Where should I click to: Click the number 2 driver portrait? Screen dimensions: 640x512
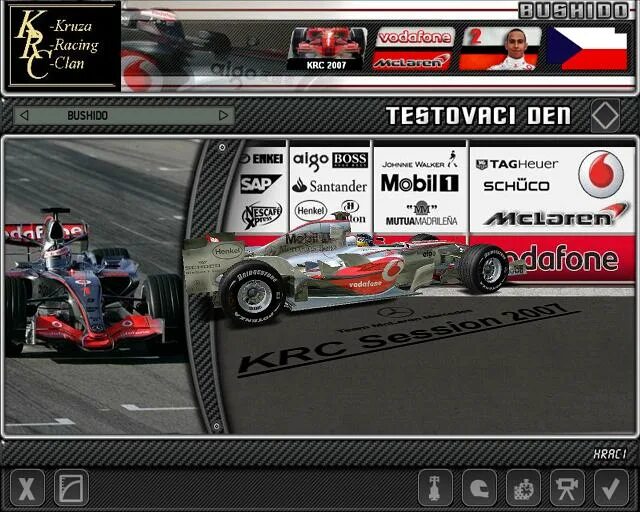[x=501, y=49]
